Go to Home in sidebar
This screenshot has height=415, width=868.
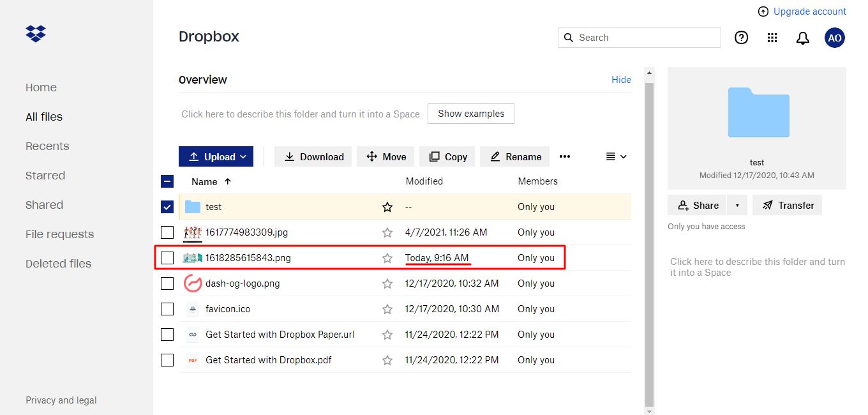[41, 87]
